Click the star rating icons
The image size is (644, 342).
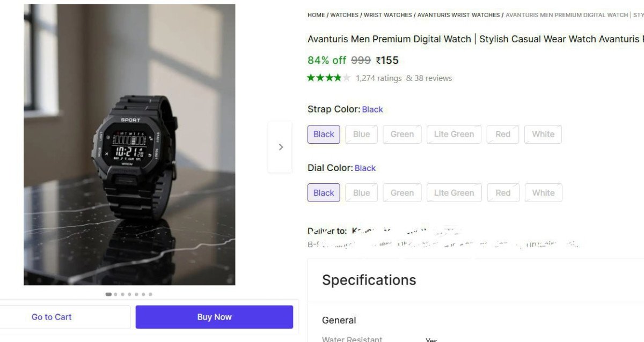click(328, 78)
